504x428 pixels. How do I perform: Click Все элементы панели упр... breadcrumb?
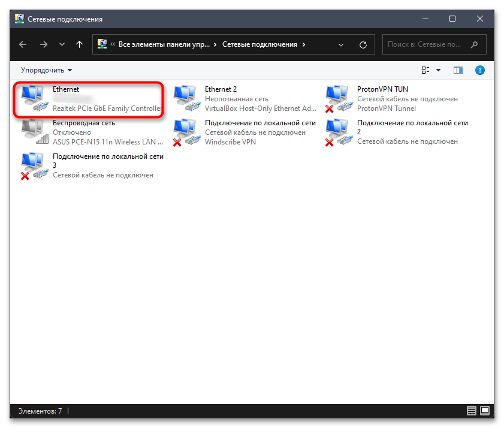tap(164, 44)
